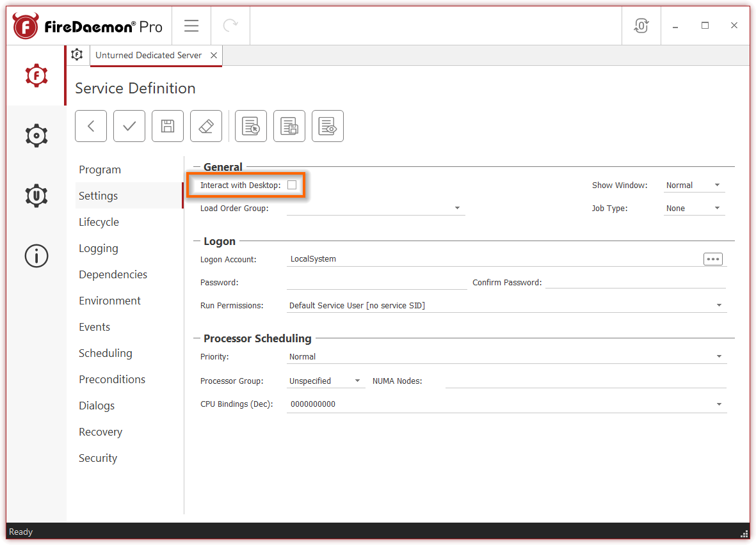Click the Session 0 switch icon
The width and height of the screenshot is (756, 545).
pos(641,26)
